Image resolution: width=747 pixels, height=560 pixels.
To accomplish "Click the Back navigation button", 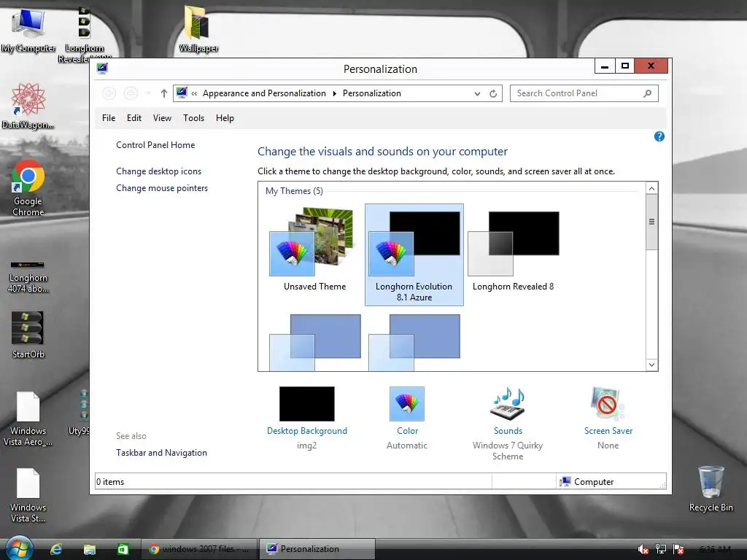I will point(109,93).
